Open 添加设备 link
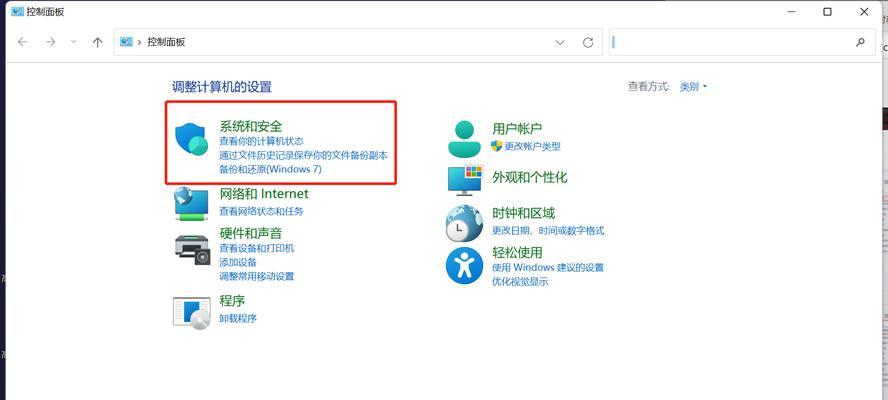Viewport: 888px width, 400px height. tap(238, 262)
